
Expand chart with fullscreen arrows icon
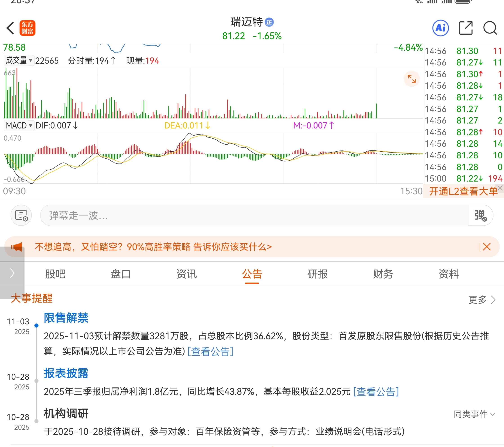pyautogui.click(x=412, y=79)
